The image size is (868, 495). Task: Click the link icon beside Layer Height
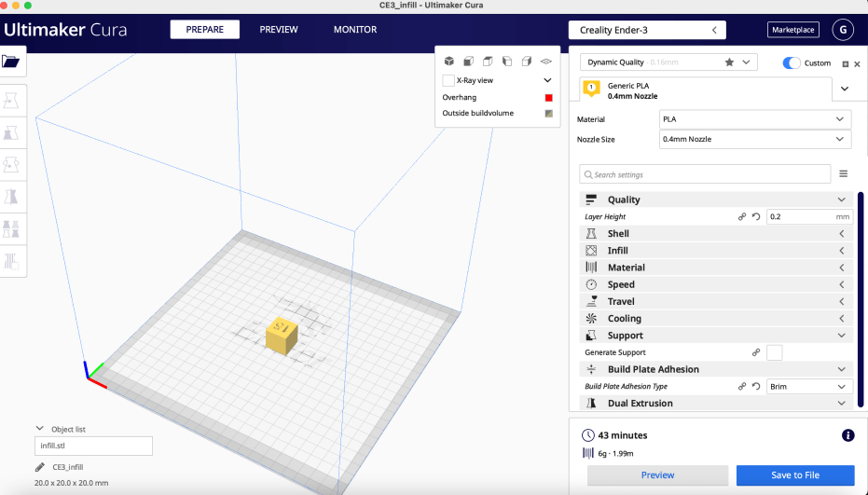(742, 217)
